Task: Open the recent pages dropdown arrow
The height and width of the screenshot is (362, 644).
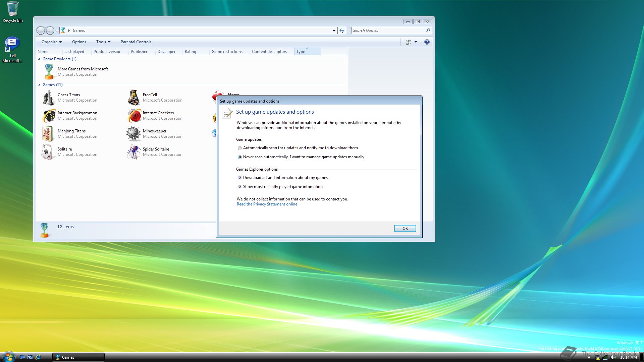Action: (57, 31)
